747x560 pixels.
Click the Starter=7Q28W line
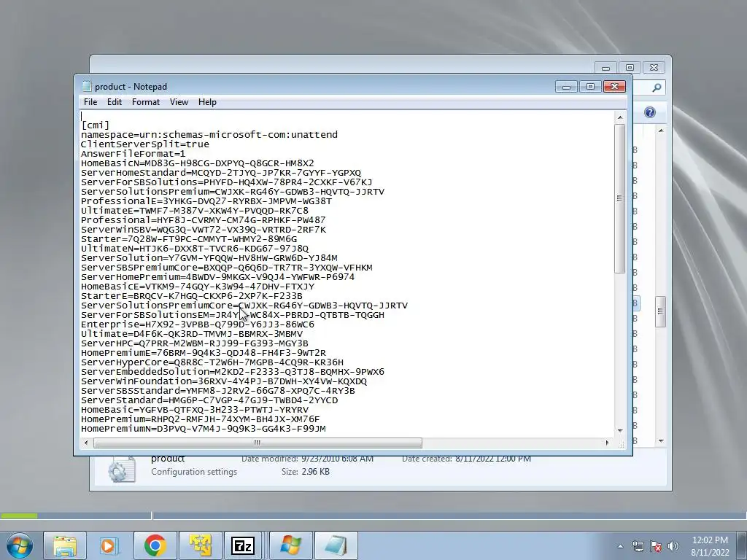click(x=189, y=239)
